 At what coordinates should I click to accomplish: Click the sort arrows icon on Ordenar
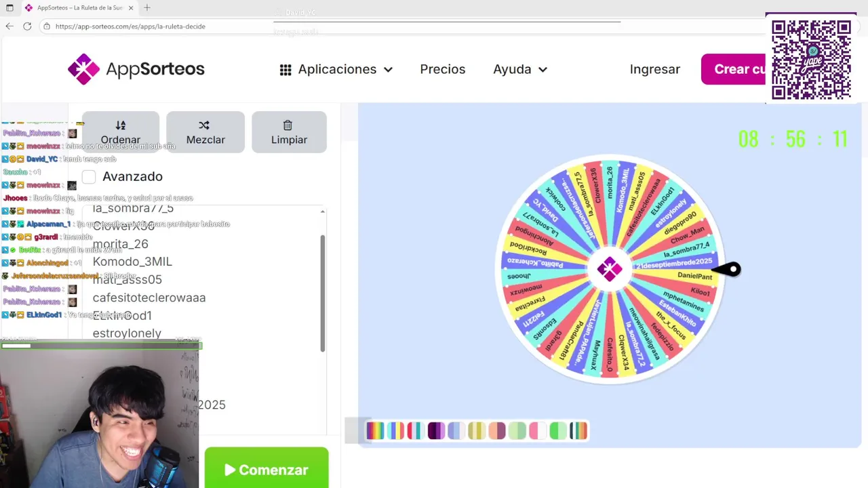121,125
